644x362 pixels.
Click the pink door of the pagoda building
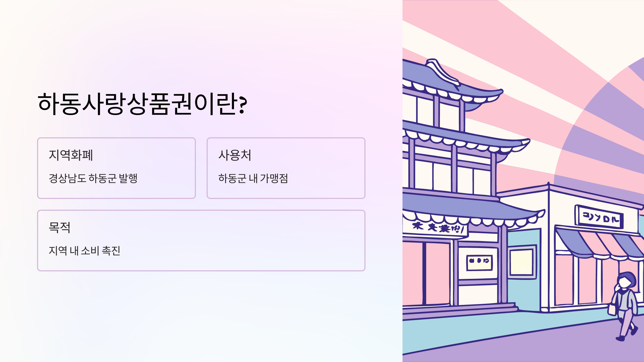[437, 274]
